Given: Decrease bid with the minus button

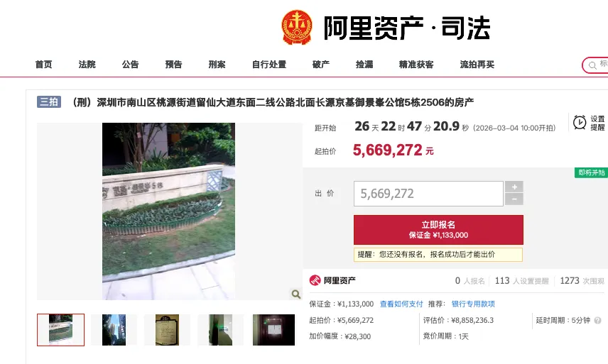Looking at the screenshot, I should click(x=514, y=199).
